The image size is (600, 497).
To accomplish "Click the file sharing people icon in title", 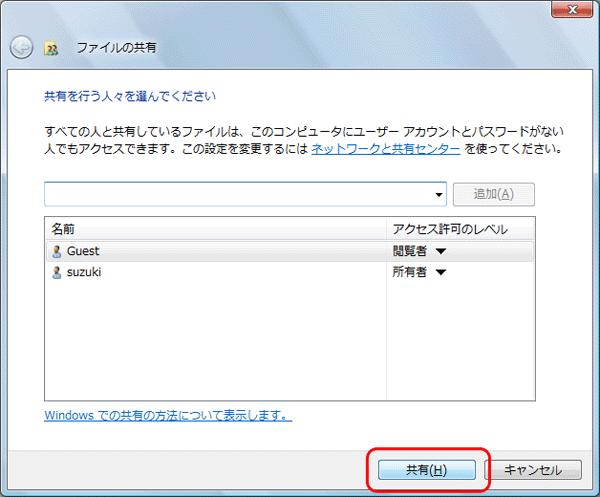I will click(x=53, y=47).
